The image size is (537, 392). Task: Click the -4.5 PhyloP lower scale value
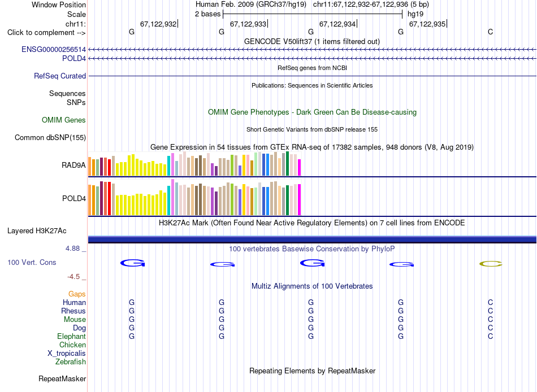tap(73, 276)
